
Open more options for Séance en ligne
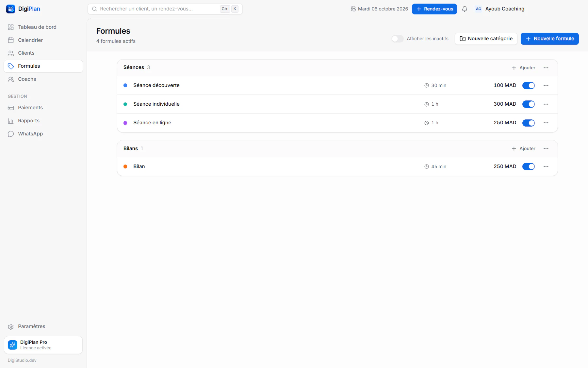tap(546, 123)
